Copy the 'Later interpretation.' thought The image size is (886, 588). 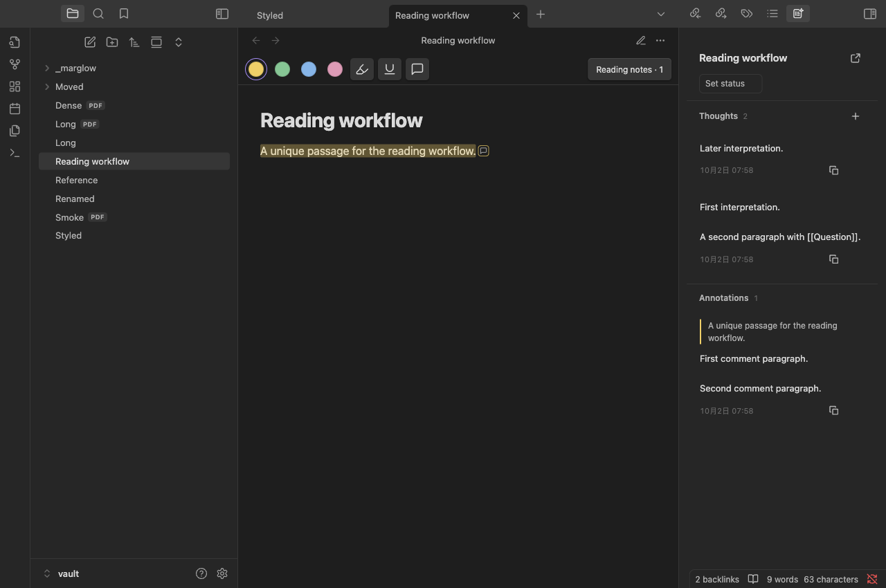pyautogui.click(x=834, y=170)
